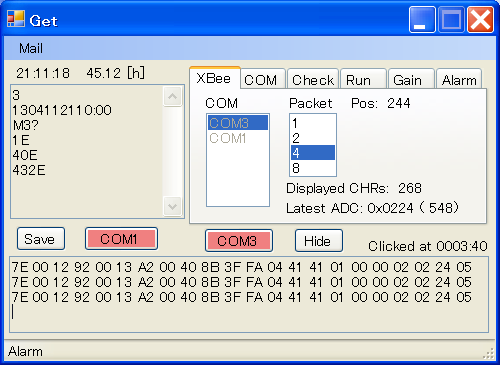Click the 'Displayed CHRs: 268' label
Image resolution: width=500 pixels, height=365 pixels.
(354, 188)
